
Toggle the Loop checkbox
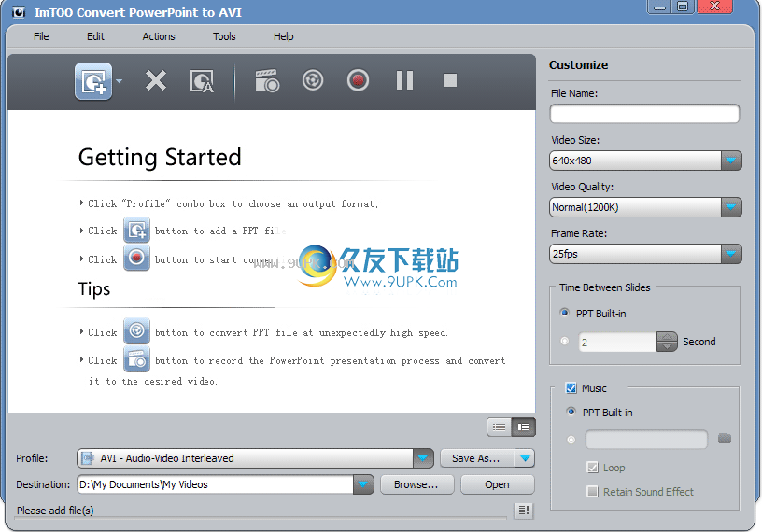click(x=592, y=468)
